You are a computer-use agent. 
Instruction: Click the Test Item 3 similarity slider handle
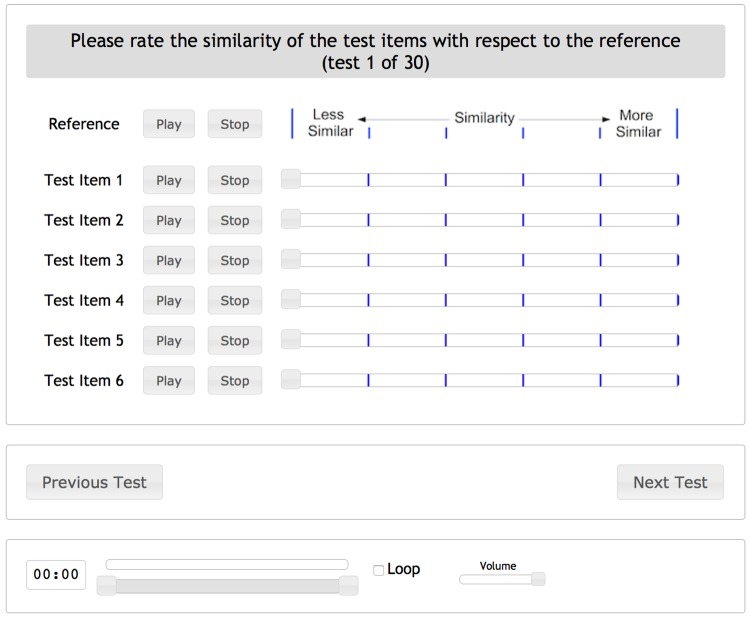pos(291,259)
